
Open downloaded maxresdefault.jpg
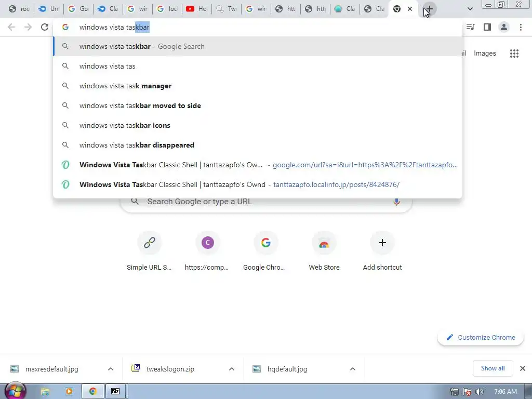pyautogui.click(x=51, y=369)
